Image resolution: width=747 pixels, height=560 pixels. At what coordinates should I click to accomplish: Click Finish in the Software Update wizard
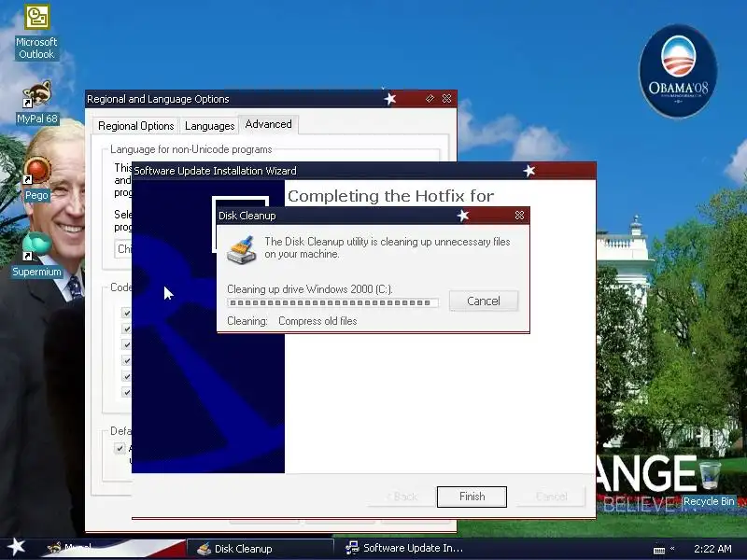472,497
